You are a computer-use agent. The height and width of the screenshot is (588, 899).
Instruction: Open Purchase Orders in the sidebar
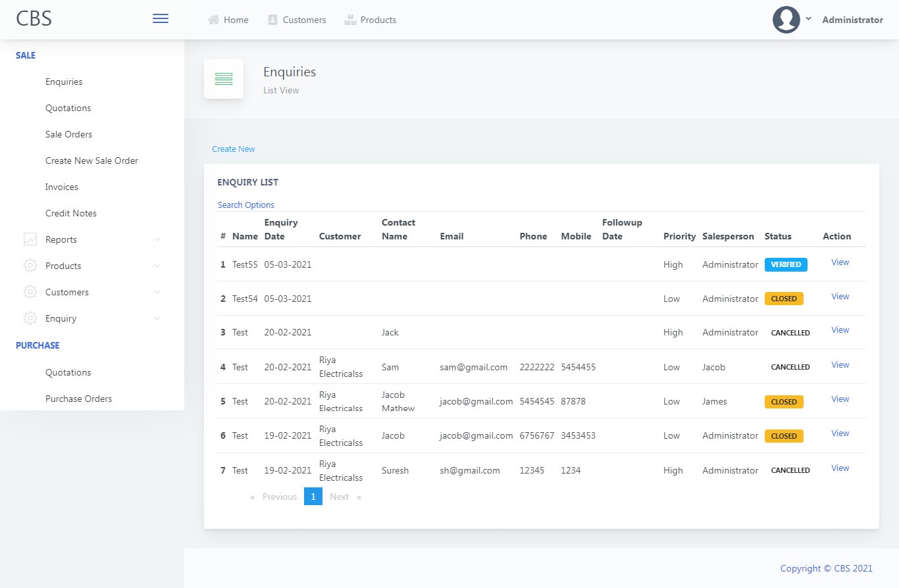[79, 399]
